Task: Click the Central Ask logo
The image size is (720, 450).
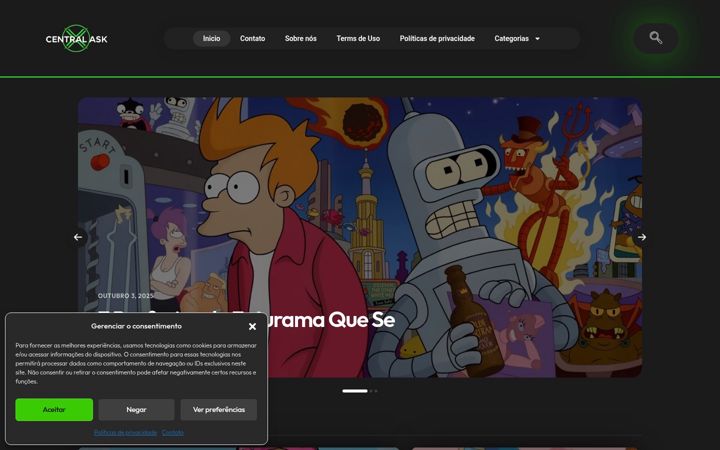Action: (x=77, y=39)
